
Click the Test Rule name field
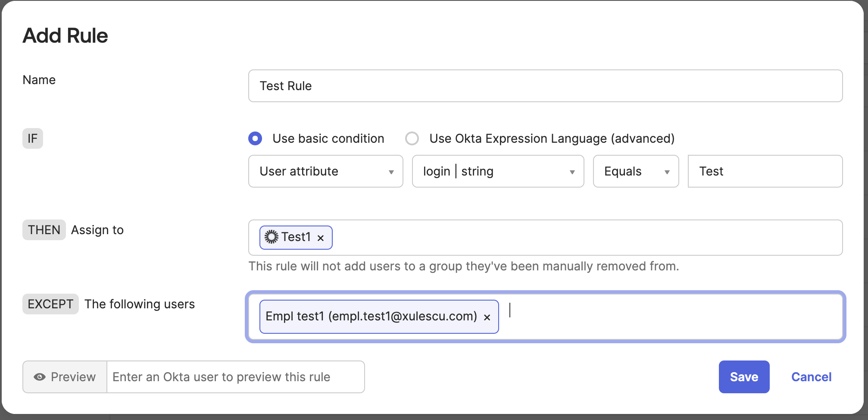pyautogui.click(x=545, y=85)
